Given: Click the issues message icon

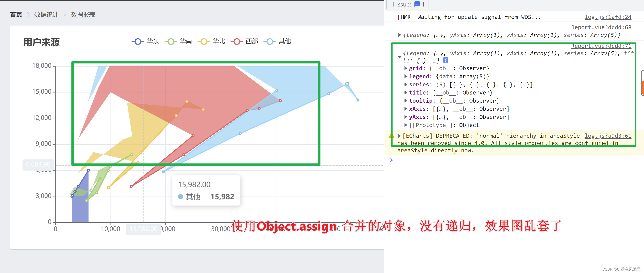Looking at the screenshot, I should [417, 4].
